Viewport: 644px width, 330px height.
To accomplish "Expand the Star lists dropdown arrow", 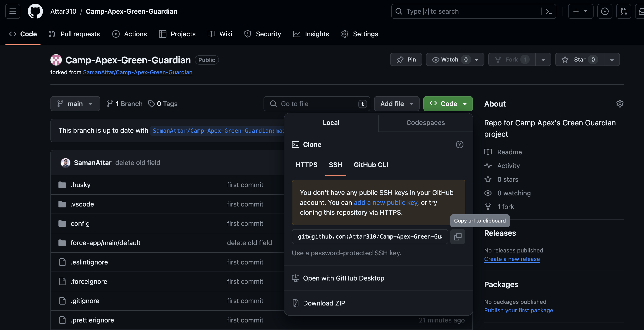I will click(612, 59).
